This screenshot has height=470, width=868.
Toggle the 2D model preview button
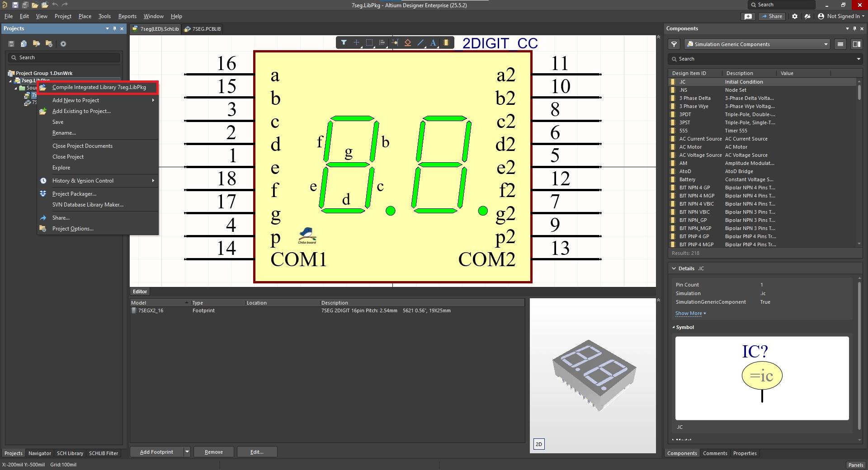539,444
